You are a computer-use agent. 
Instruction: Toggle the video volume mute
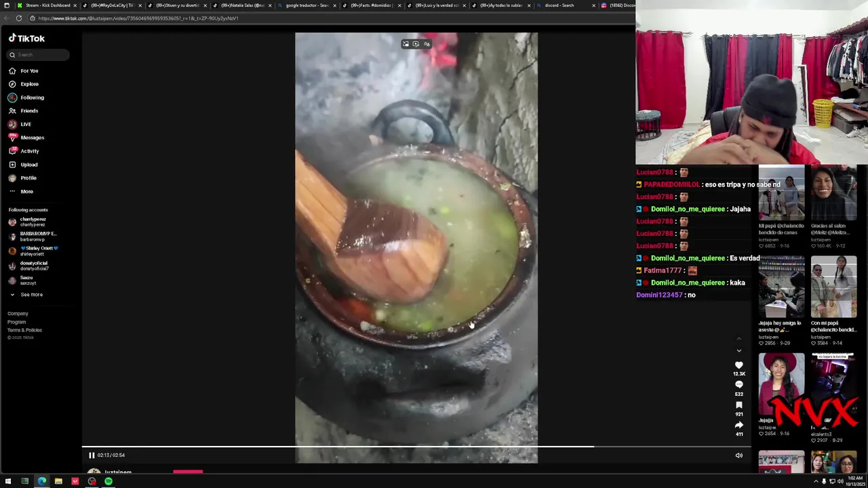[x=739, y=455]
